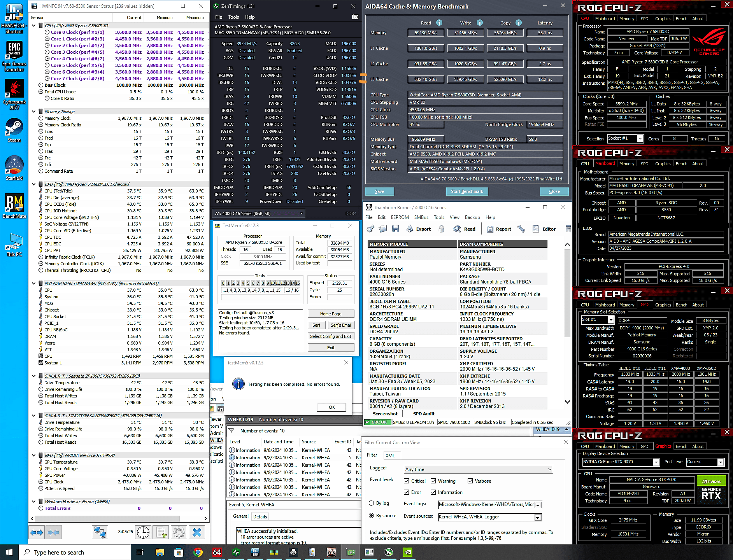
Task: Toggle Critical event level checkbox
Action: 407,481
